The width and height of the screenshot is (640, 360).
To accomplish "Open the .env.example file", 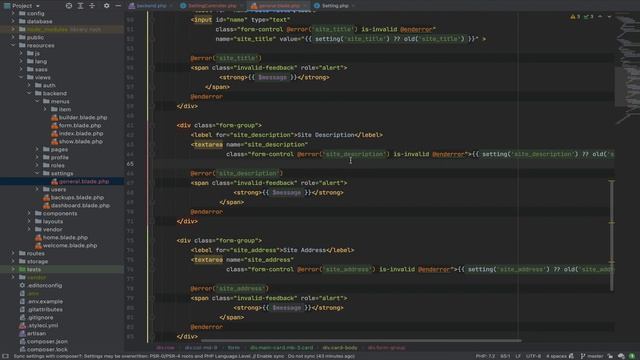I will pos(41,301).
